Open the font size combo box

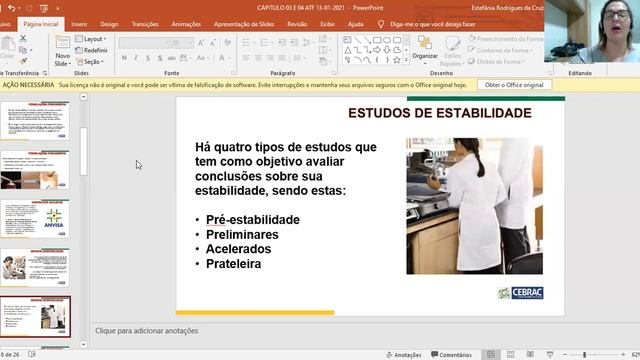(x=182, y=43)
